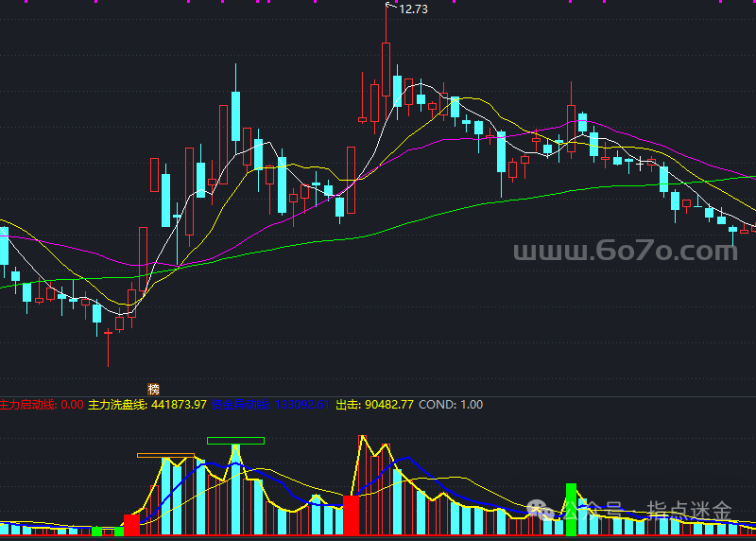Viewport: 756px width, 541px height.
Task: Click the 12.73 highest price label
Action: [414, 9]
